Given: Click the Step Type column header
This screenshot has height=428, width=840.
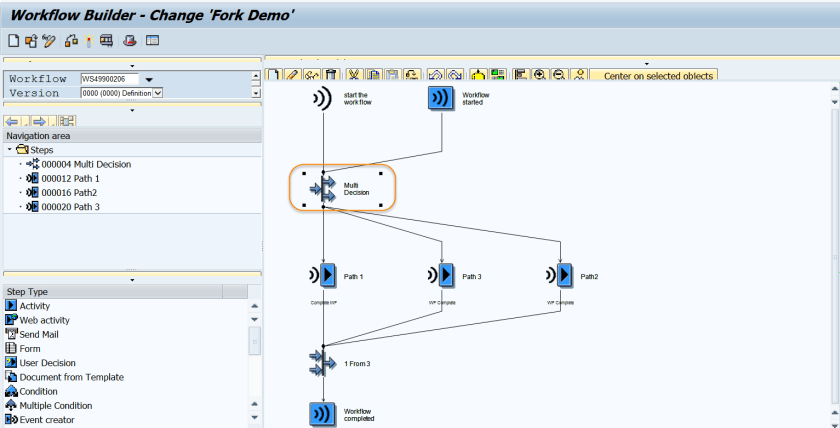Looking at the screenshot, I should click(112, 291).
